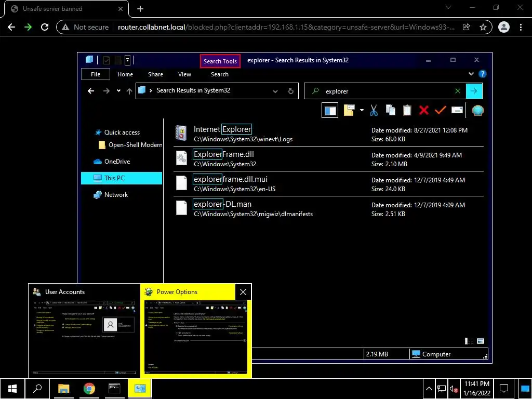532x399 pixels.
Task: Go forward in the Explorer window
Action: tap(106, 91)
